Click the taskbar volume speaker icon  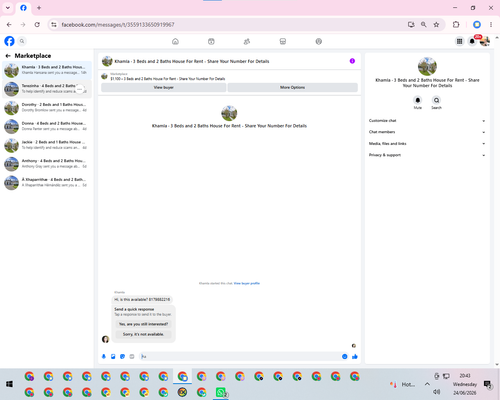point(436,392)
